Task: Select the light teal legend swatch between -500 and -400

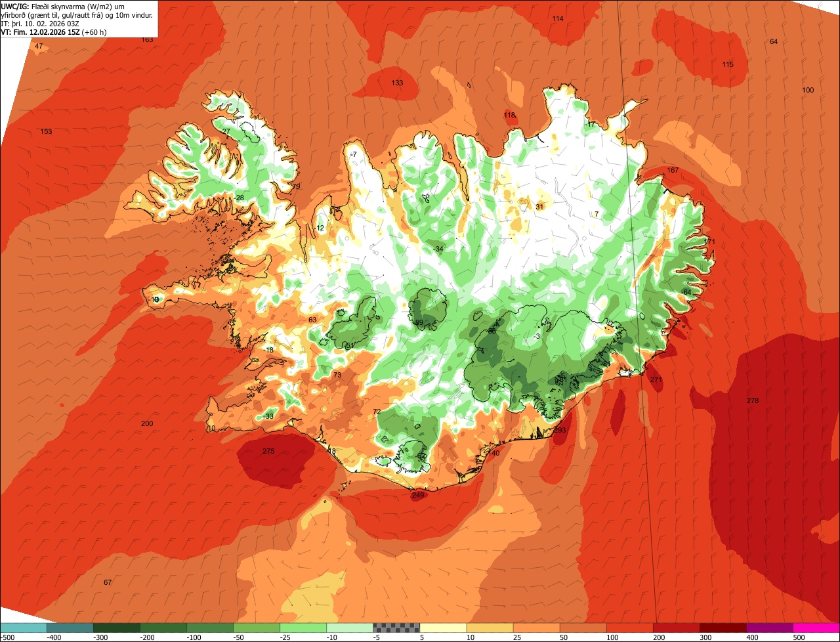Action: [23, 628]
